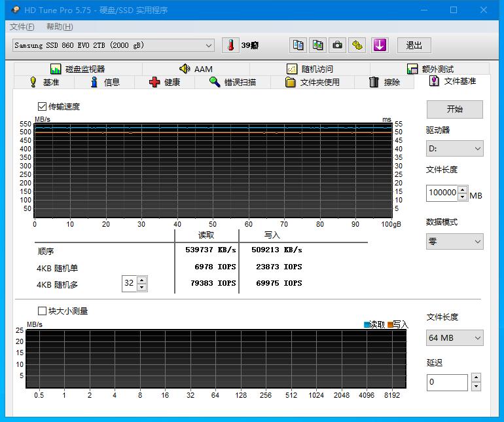Image resolution: width=504 pixels, height=422 pixels.
Task: Open the 64 MB file length dropdown
Action: coord(454,338)
